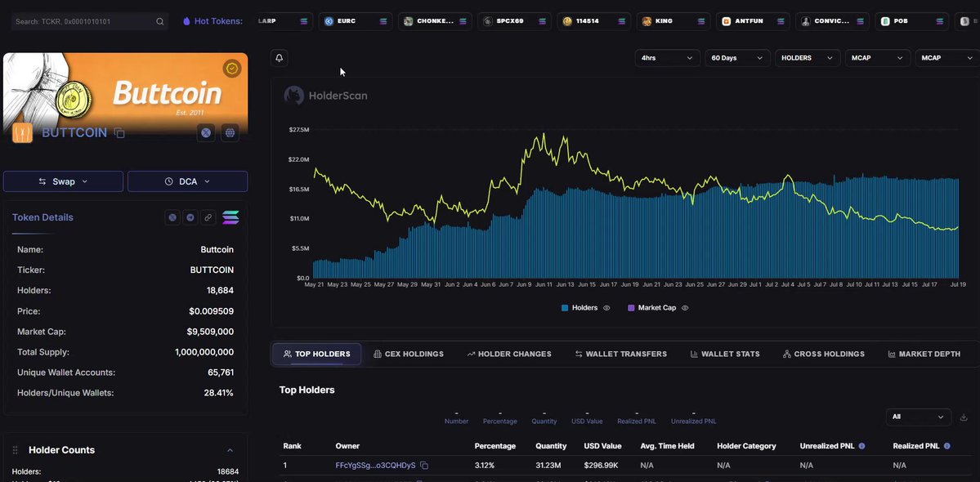Click the search magnifier icon
The width and height of the screenshot is (980, 482).
click(x=160, y=21)
